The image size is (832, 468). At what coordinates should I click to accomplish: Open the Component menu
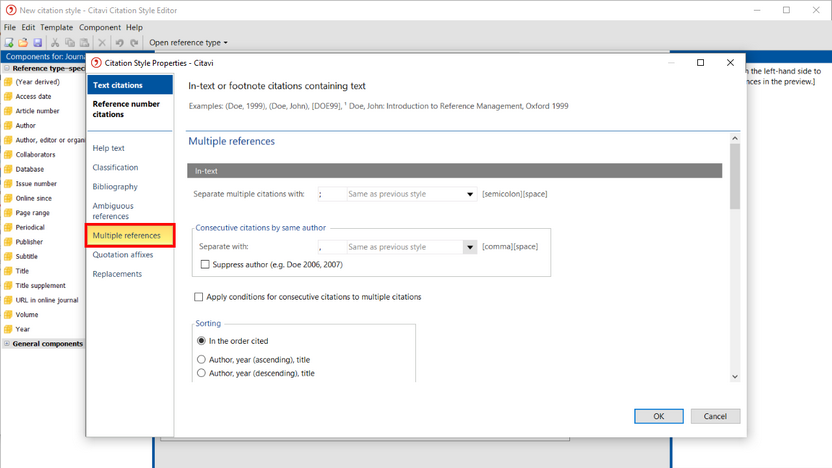100,28
